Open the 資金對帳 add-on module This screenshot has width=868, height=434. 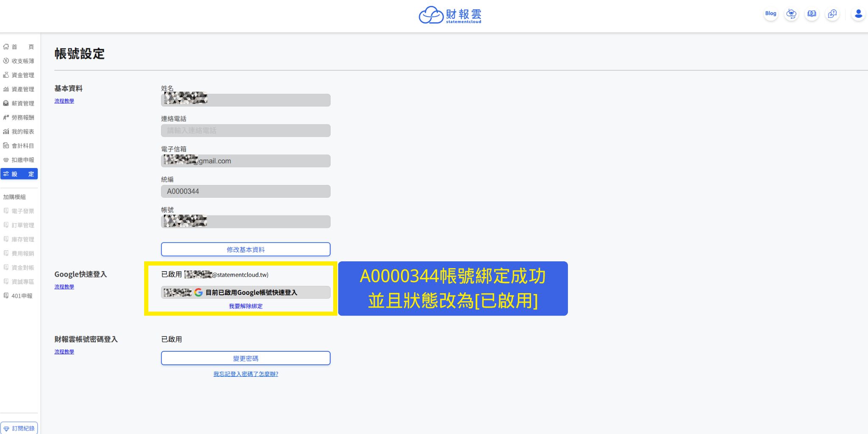pos(19,268)
